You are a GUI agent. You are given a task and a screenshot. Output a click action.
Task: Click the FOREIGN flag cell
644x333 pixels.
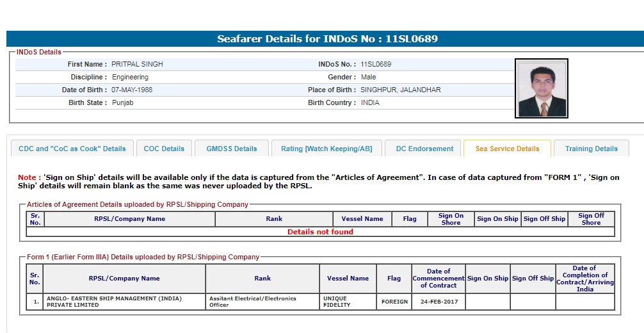point(394,302)
